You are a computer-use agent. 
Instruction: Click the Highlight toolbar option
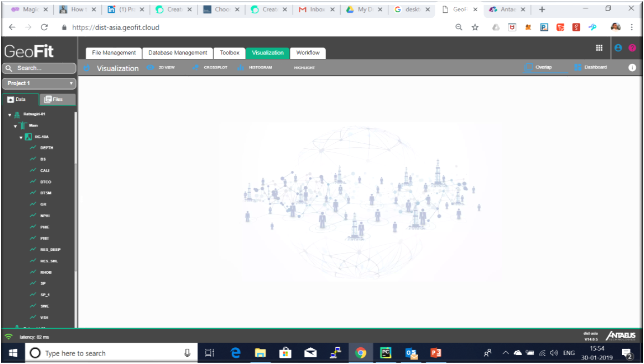pos(304,68)
